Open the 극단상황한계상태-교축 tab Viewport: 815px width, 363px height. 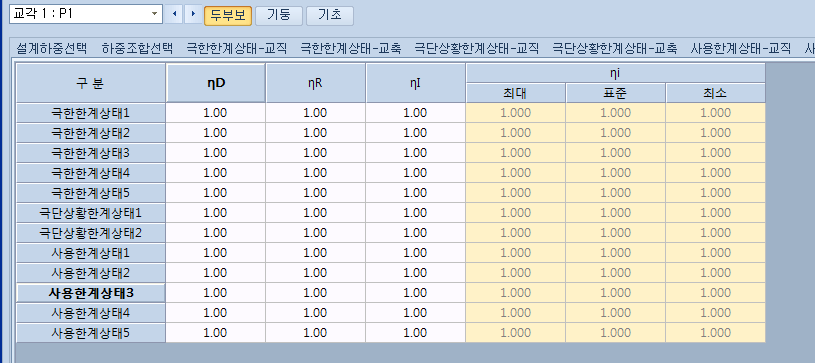(614, 49)
